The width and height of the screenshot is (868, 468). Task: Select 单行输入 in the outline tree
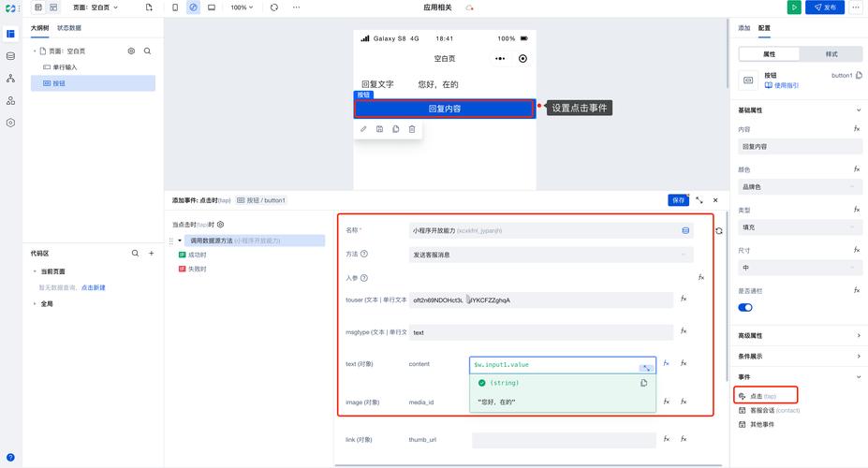point(65,67)
